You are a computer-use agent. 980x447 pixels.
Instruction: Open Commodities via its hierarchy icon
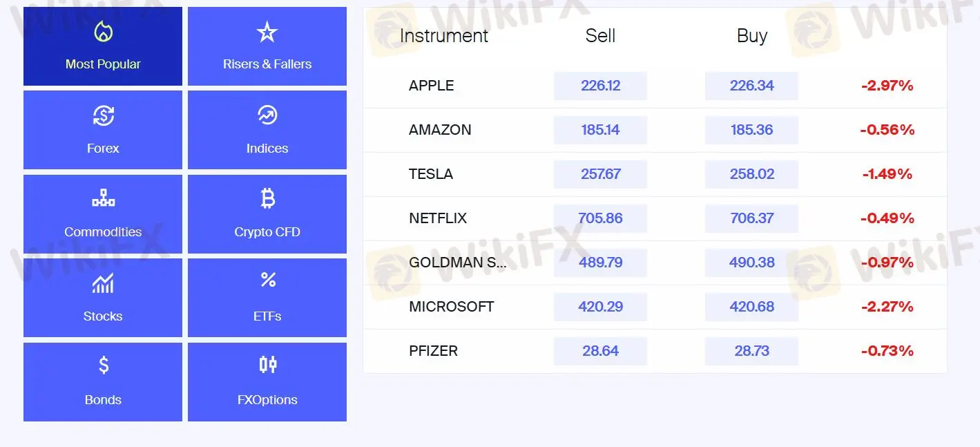click(103, 199)
